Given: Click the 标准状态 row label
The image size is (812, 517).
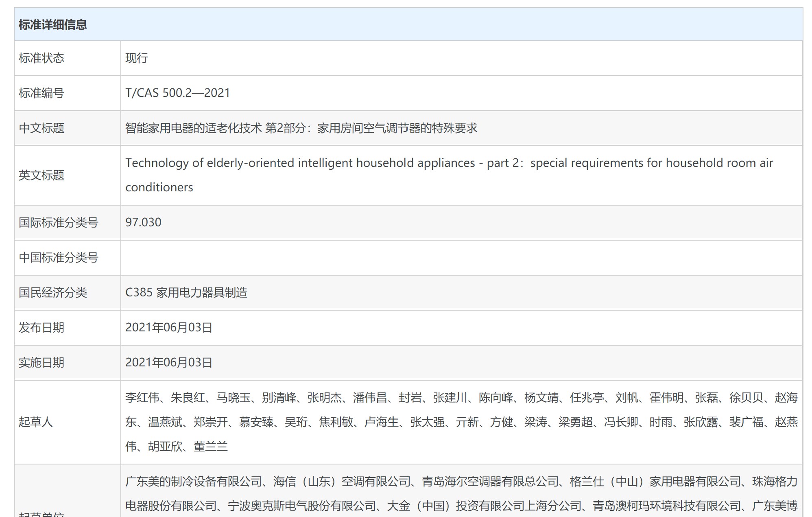Looking at the screenshot, I should coord(41,58).
